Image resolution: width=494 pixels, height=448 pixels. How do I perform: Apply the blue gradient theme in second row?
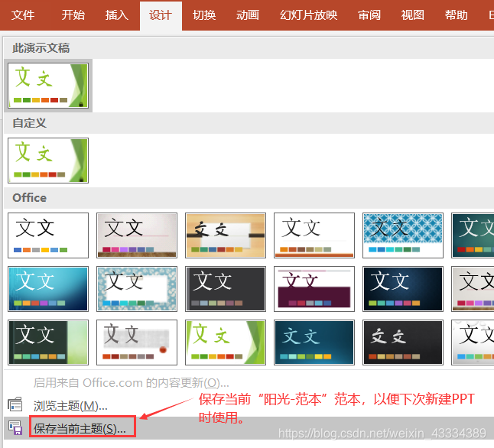click(48, 289)
